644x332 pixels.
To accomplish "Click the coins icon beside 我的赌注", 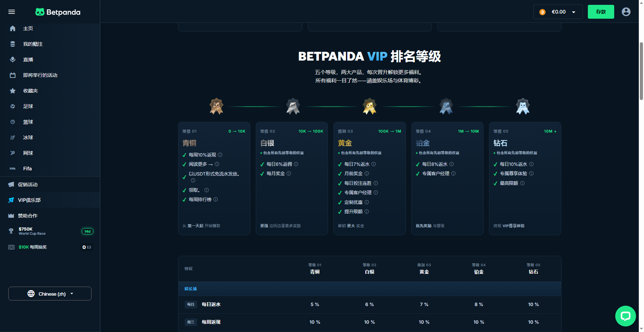I will 13,44.
